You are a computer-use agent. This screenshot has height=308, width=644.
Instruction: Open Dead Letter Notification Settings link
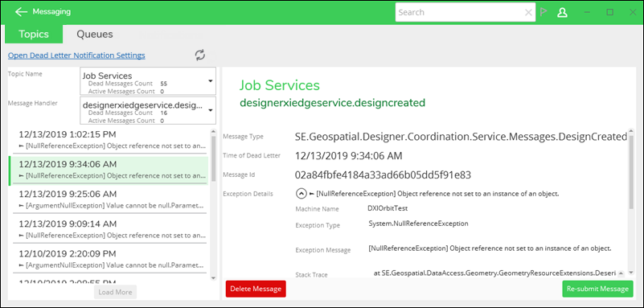pos(76,55)
